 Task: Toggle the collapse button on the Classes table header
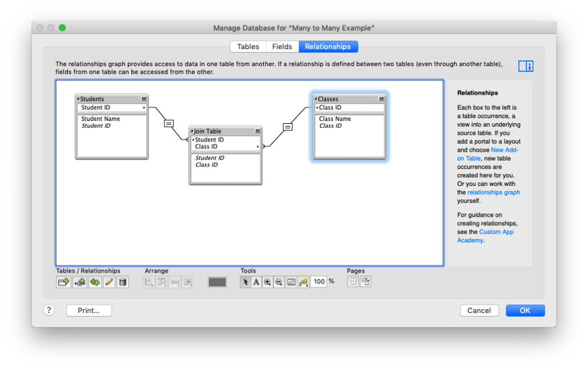click(381, 98)
